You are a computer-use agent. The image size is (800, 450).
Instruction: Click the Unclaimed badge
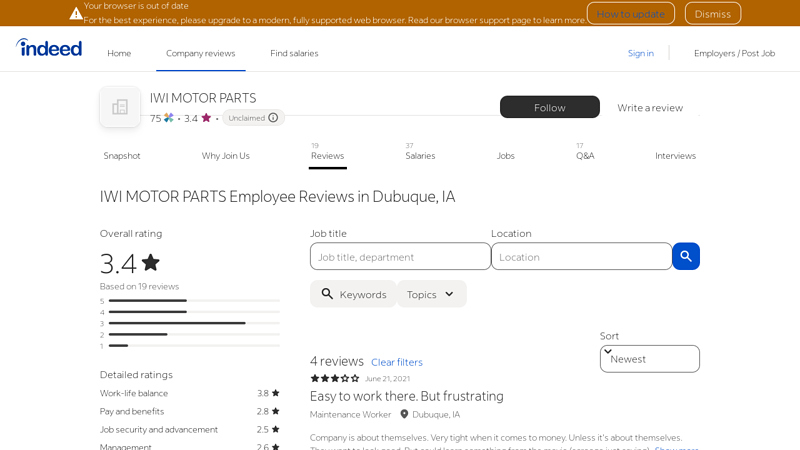coord(253,118)
